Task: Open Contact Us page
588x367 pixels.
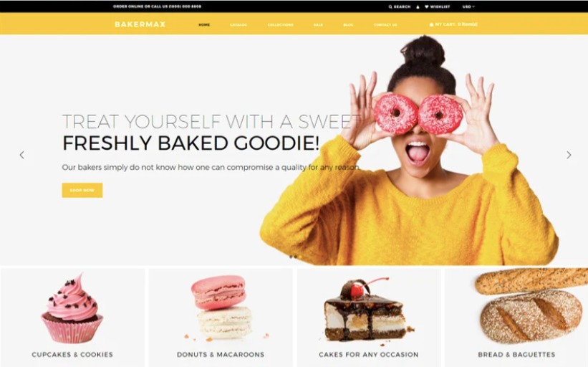Action: click(x=385, y=25)
